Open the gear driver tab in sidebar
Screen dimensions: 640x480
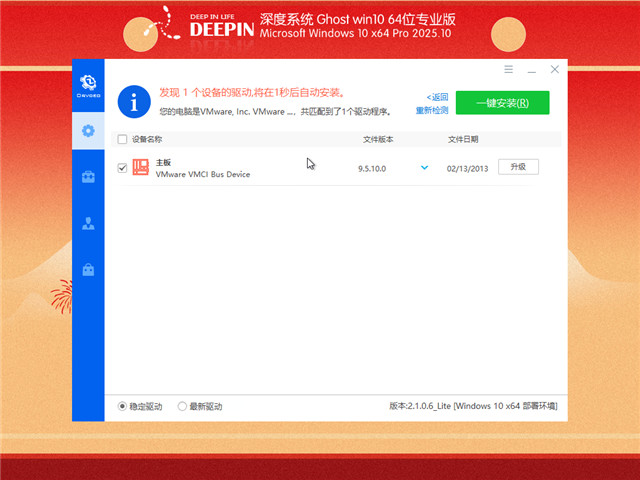coord(88,130)
